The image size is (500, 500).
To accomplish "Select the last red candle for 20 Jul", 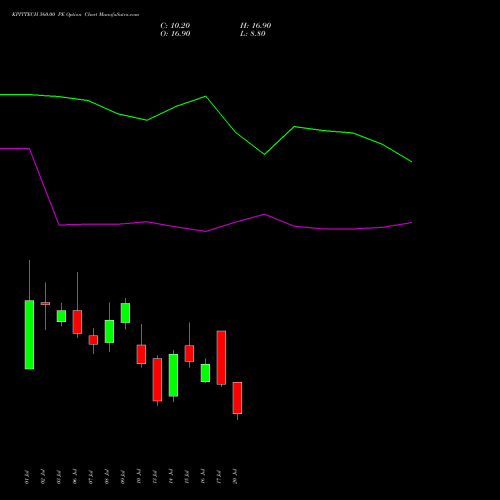I will pos(237,398).
